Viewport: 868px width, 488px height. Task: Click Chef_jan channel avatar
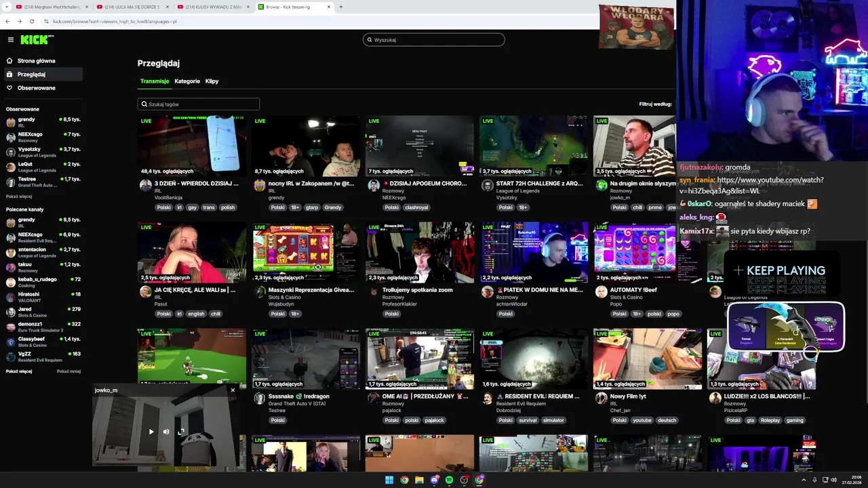click(x=601, y=398)
